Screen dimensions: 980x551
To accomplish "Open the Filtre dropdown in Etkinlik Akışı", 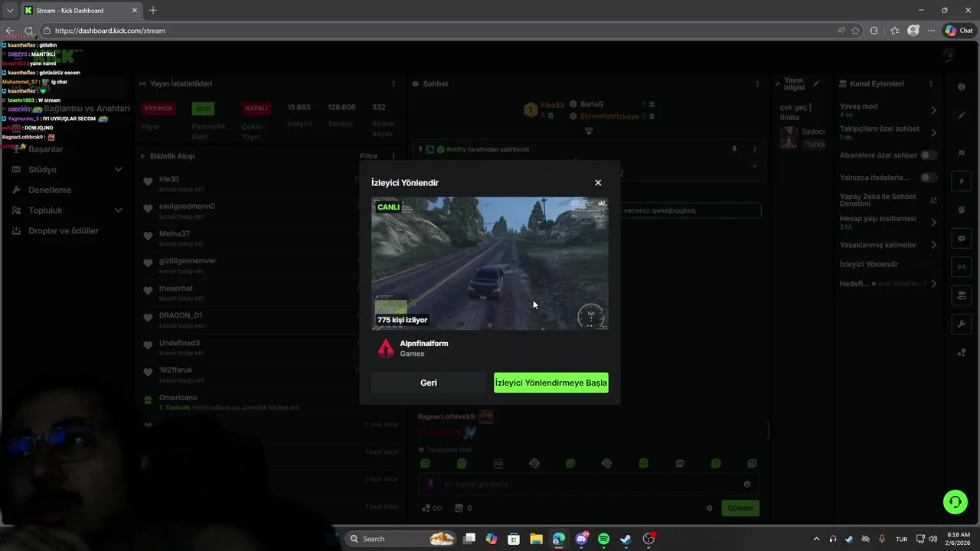I will pyautogui.click(x=369, y=156).
